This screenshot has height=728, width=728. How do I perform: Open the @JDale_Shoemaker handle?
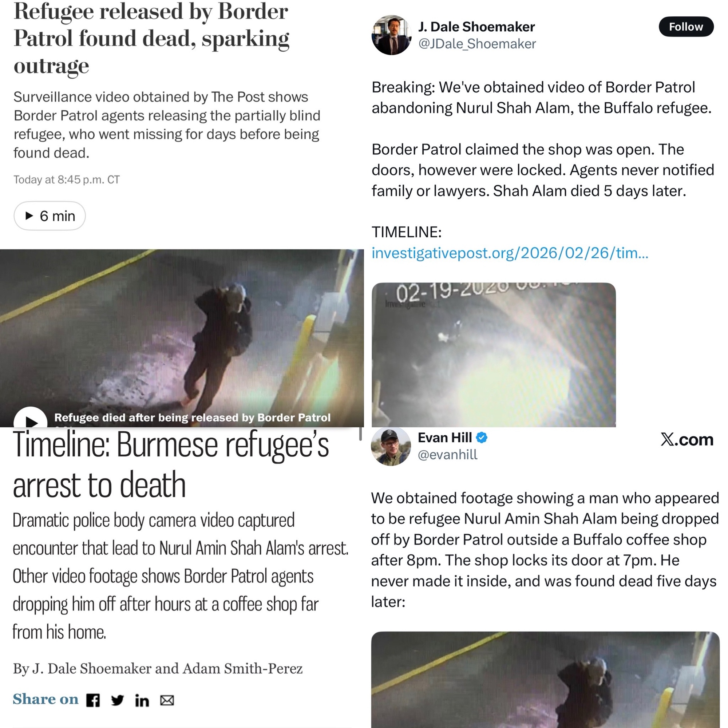coord(477,44)
